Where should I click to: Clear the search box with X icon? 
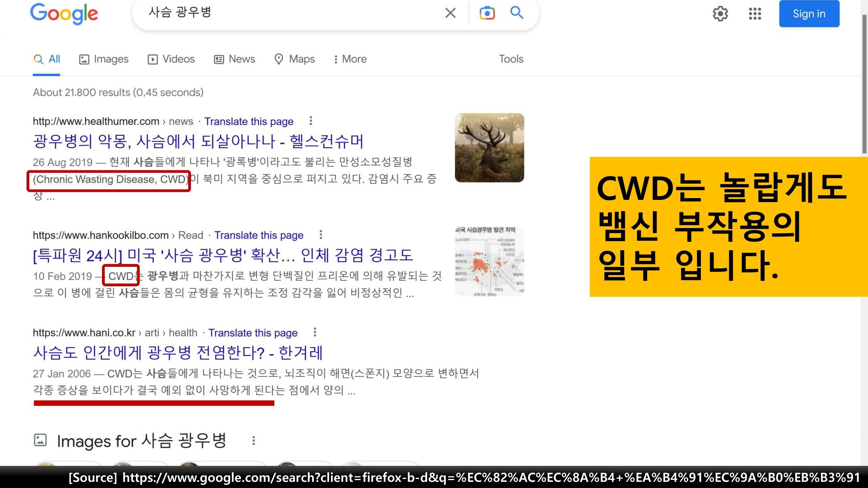click(450, 13)
